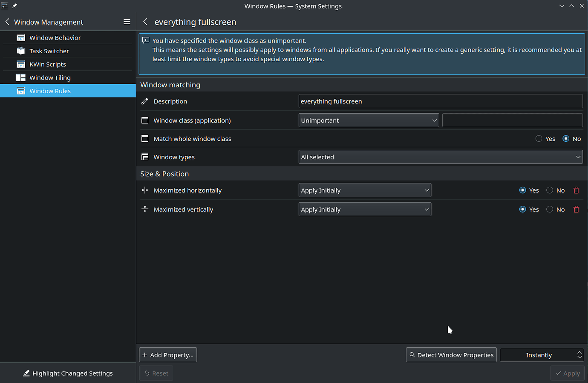Click the Maximized horizontally row icon

(x=145, y=190)
